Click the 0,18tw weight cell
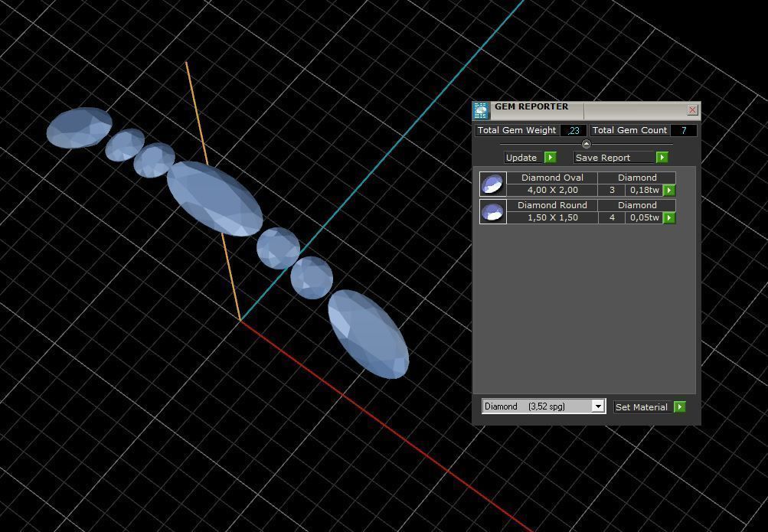768x532 pixels. coord(644,190)
